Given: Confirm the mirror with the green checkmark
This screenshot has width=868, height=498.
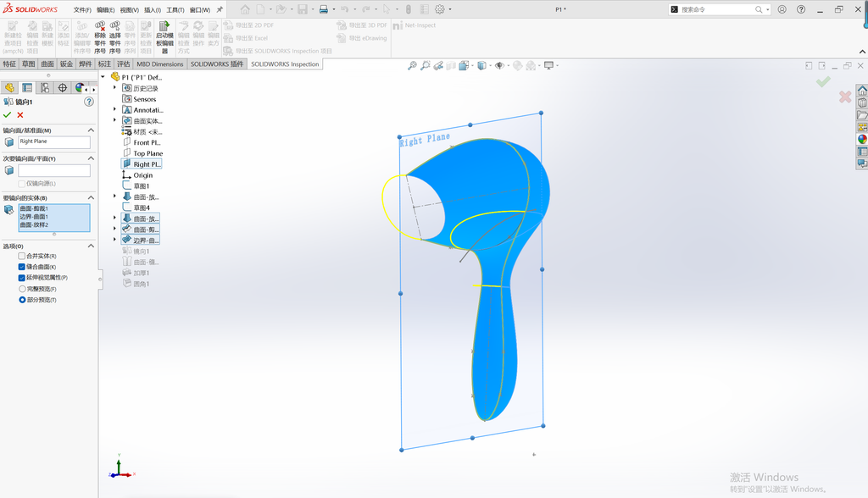Looking at the screenshot, I should coord(7,115).
